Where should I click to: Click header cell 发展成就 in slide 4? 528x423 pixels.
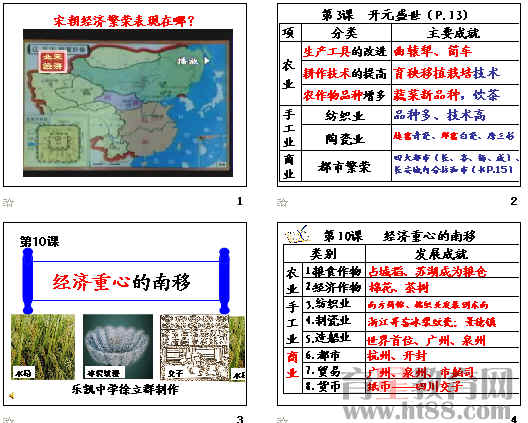[x=441, y=254]
